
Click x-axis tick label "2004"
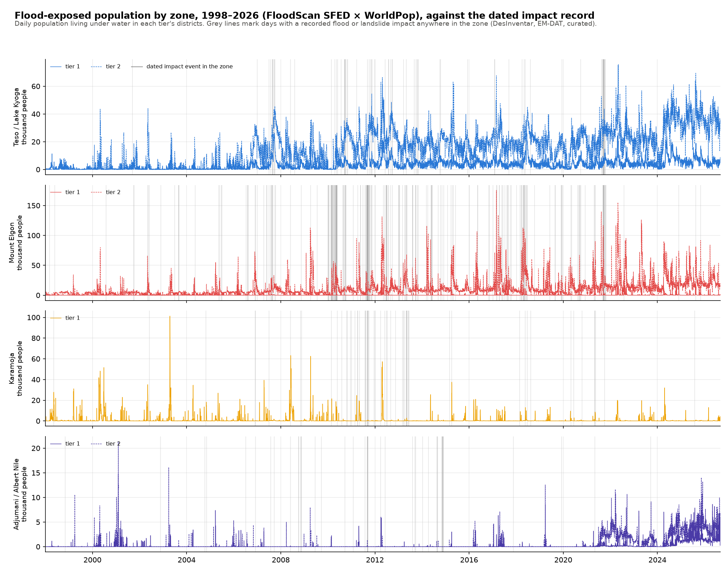(187, 560)
